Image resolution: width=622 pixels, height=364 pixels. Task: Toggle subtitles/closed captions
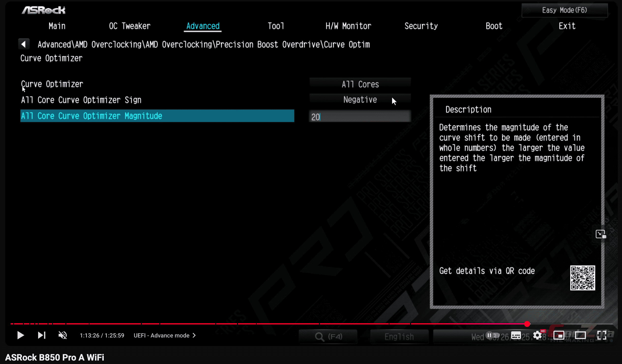pyautogui.click(x=516, y=336)
